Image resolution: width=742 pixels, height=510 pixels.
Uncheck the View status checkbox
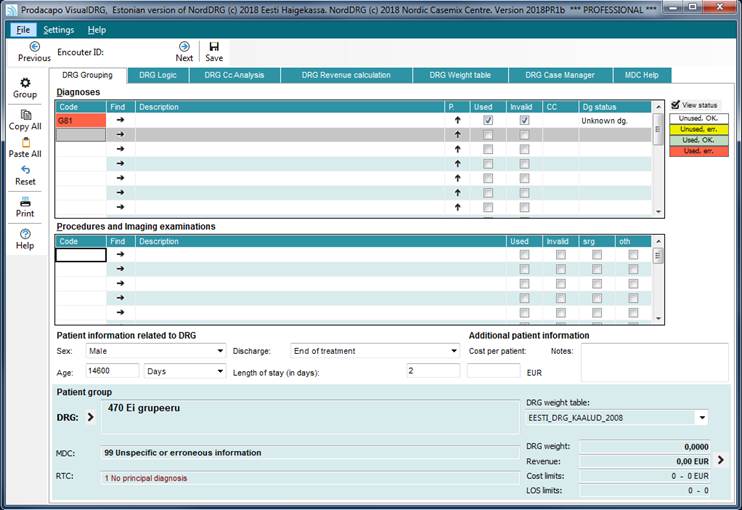pos(676,105)
